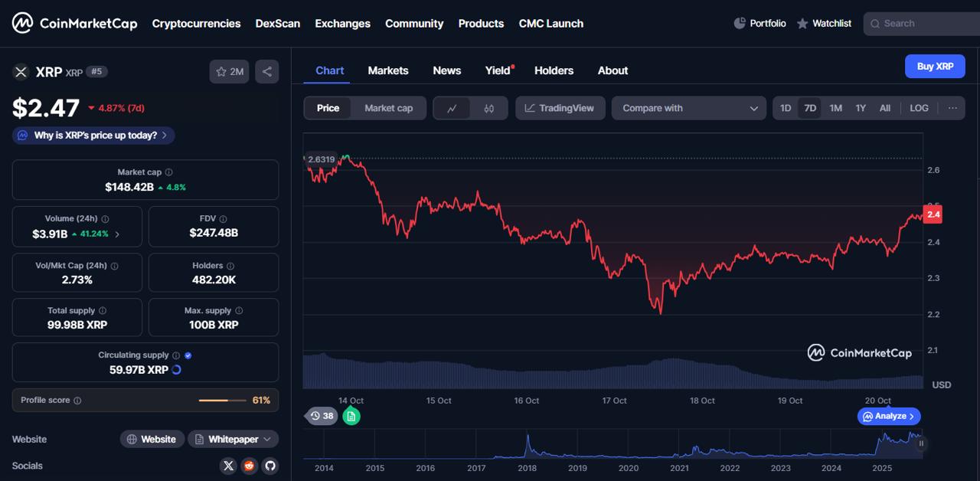The height and width of the screenshot is (481, 980).
Task: Open the chart more options menu
Action: 952,108
